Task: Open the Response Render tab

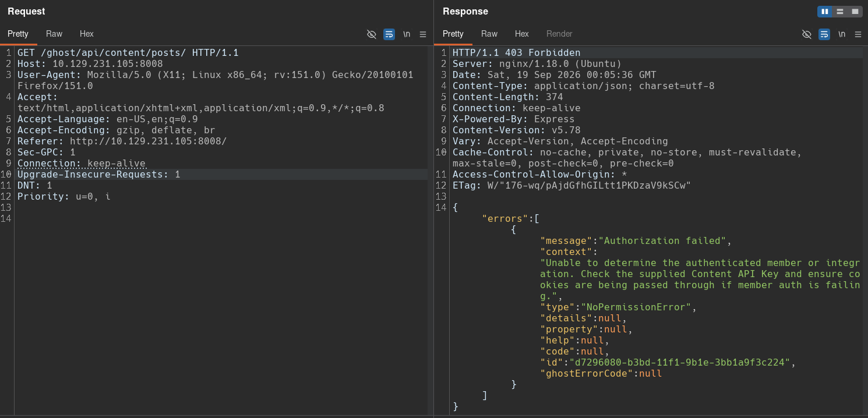Action: pyautogui.click(x=559, y=34)
